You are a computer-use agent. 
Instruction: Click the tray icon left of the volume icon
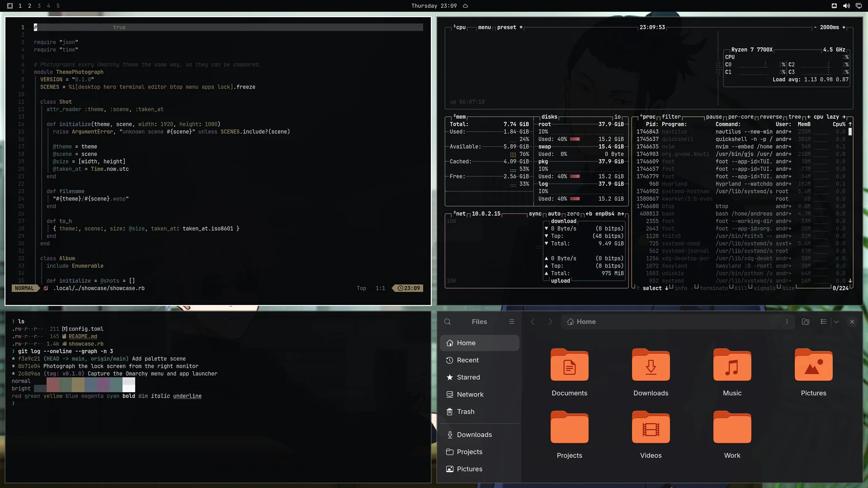coord(834,6)
